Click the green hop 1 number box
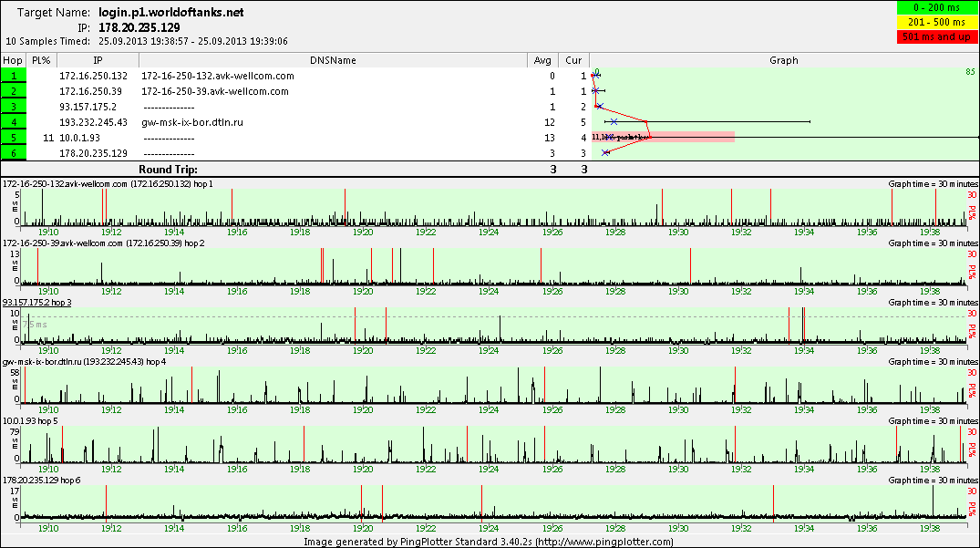980x548 pixels. (x=13, y=76)
